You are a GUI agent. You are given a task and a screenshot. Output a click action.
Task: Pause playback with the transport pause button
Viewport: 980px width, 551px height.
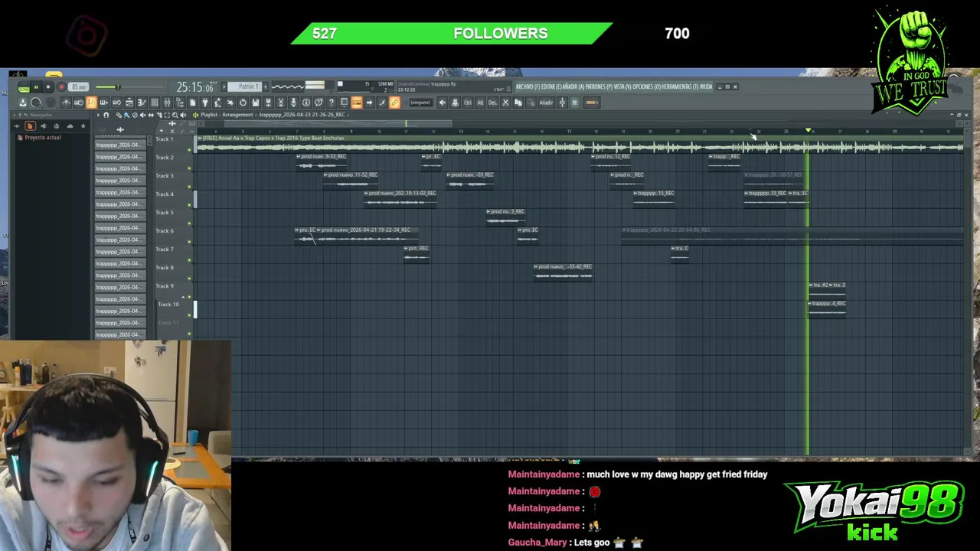coord(36,87)
